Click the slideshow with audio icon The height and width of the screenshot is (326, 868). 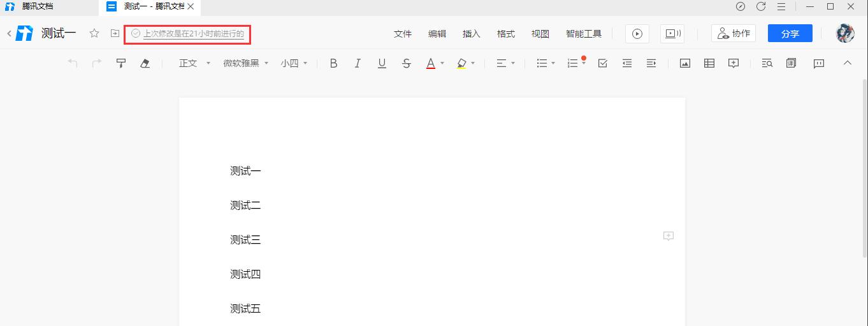pos(672,34)
